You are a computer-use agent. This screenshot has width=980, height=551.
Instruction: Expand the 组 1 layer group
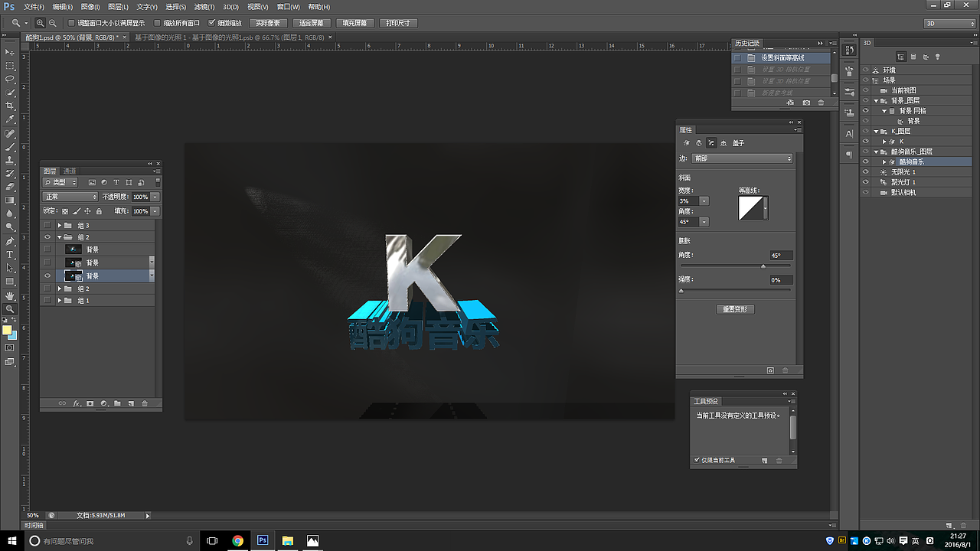[x=59, y=301]
